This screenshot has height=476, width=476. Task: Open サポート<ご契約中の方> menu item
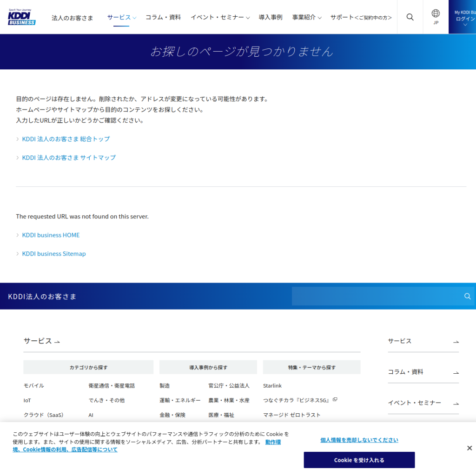pyautogui.click(x=361, y=18)
